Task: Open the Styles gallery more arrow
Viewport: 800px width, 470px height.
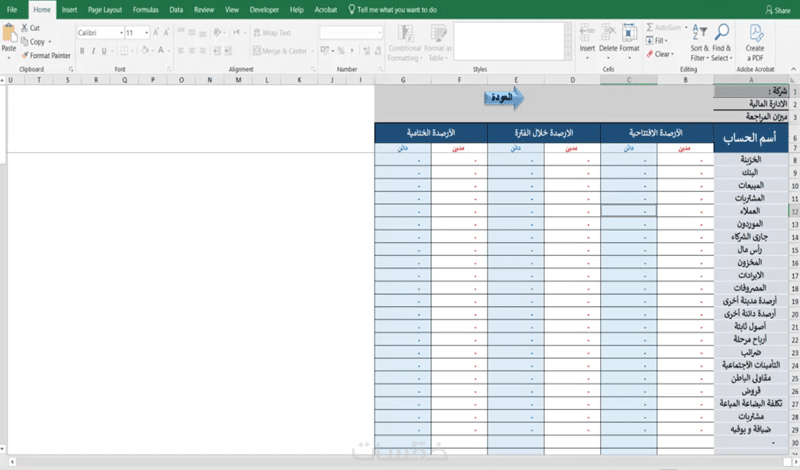Action: [x=568, y=54]
